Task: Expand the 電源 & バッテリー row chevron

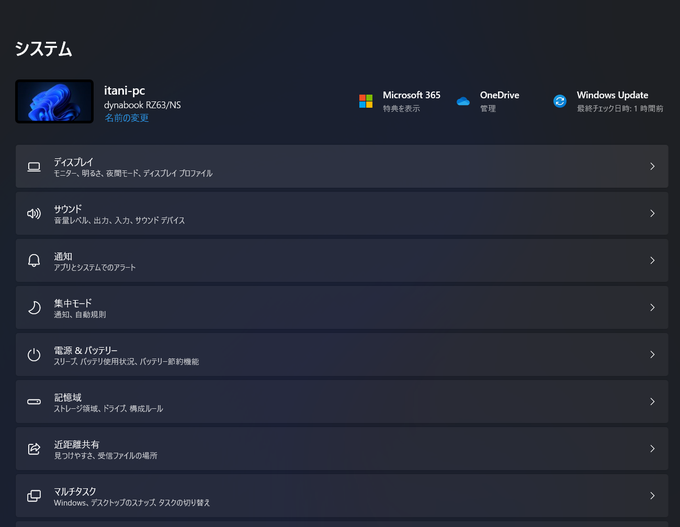Action: (x=652, y=354)
